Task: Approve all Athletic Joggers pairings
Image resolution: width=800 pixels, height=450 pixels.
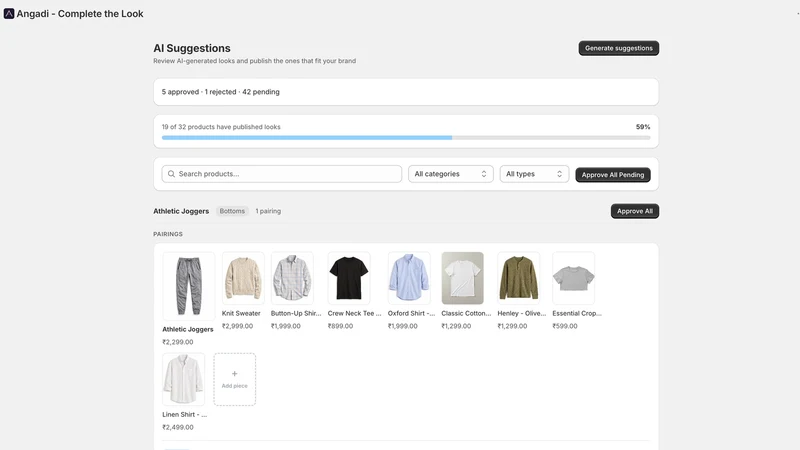Action: tap(635, 211)
